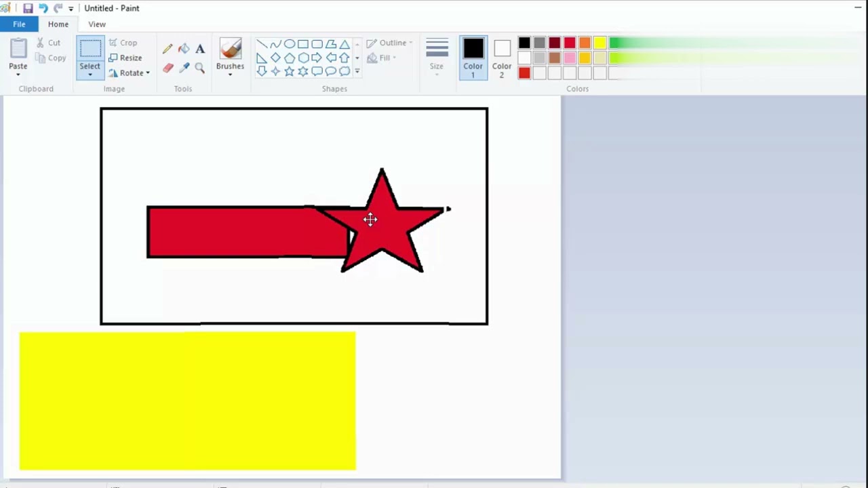Pick the black palette color

click(x=524, y=43)
